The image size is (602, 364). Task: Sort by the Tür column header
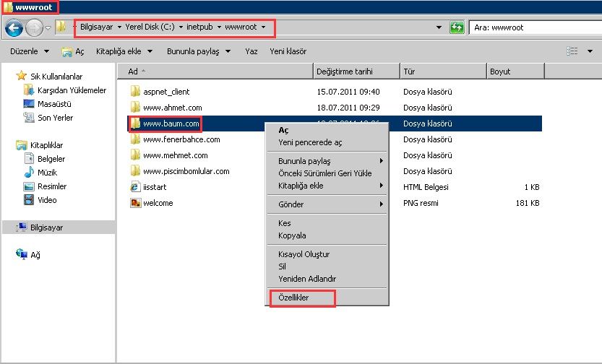click(x=444, y=71)
